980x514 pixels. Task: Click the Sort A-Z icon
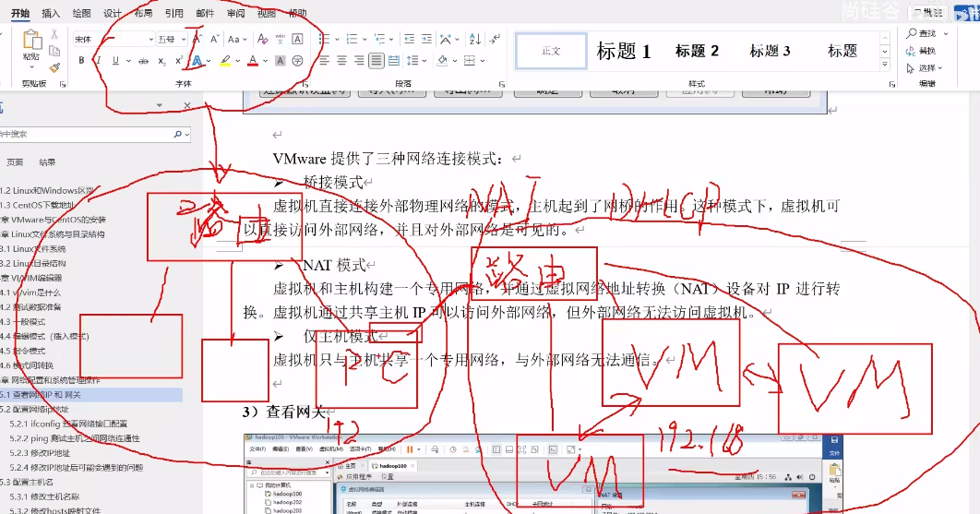475,39
